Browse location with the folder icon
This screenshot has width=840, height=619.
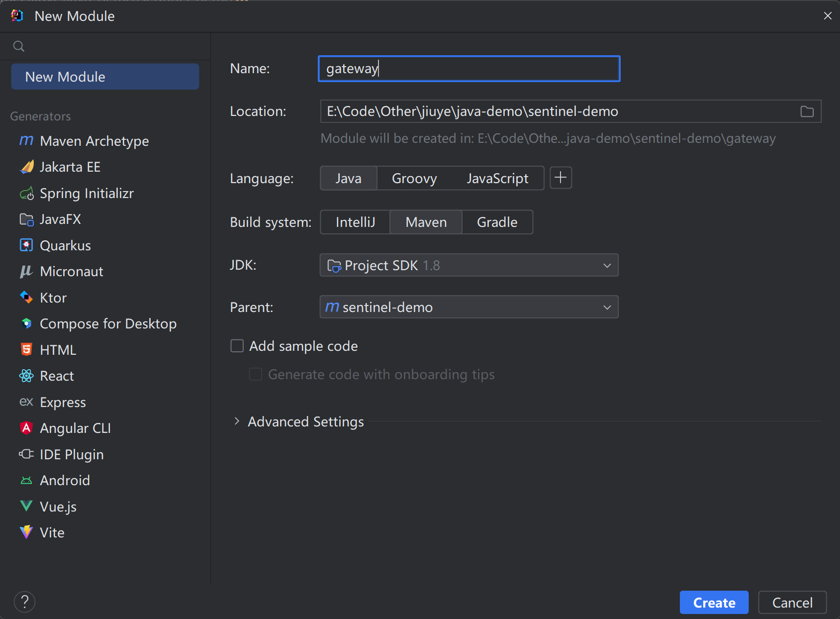(x=807, y=111)
